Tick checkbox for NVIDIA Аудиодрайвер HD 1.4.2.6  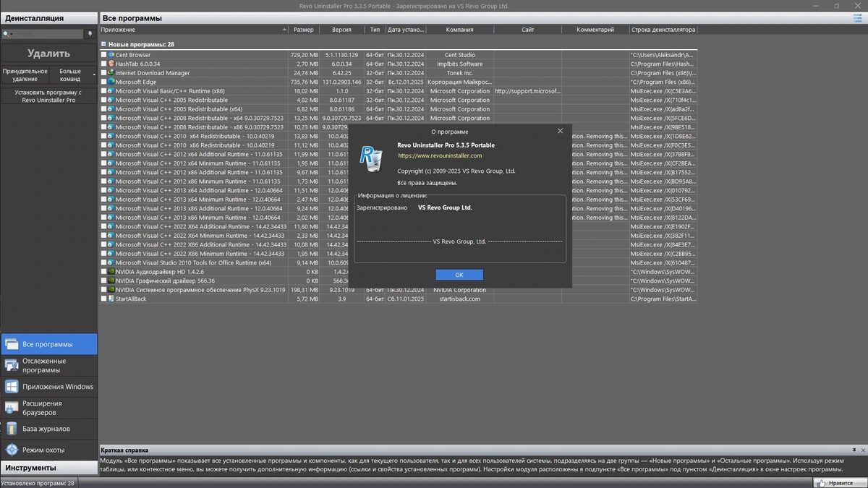(103, 272)
